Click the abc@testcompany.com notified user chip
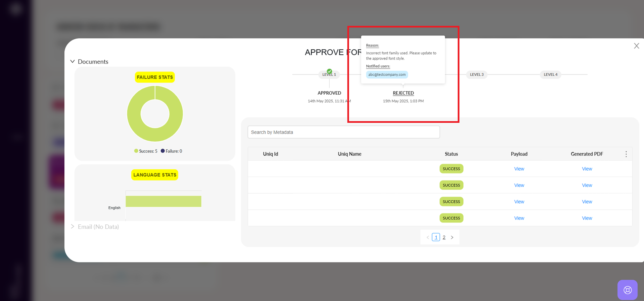Viewport: 644px width, 301px height. 387,75
